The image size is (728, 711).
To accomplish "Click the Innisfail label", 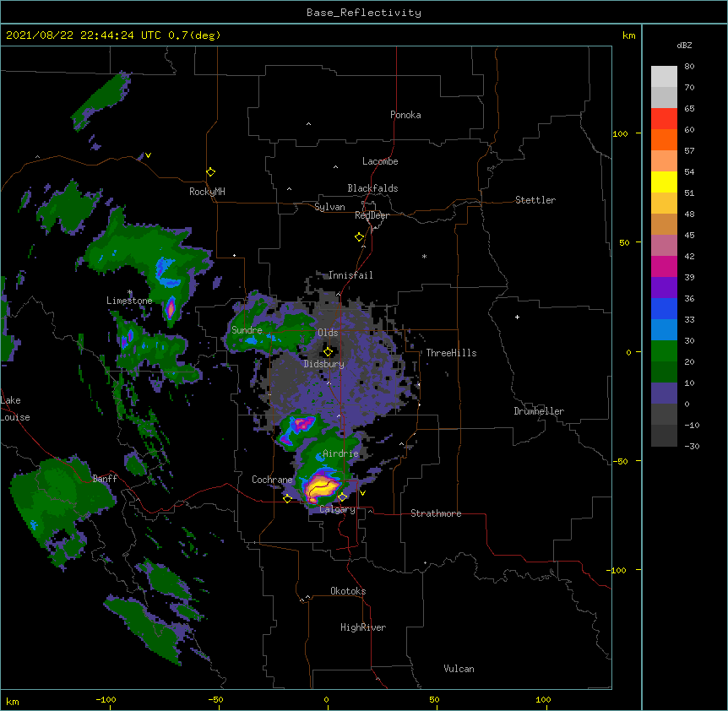I will (350, 275).
